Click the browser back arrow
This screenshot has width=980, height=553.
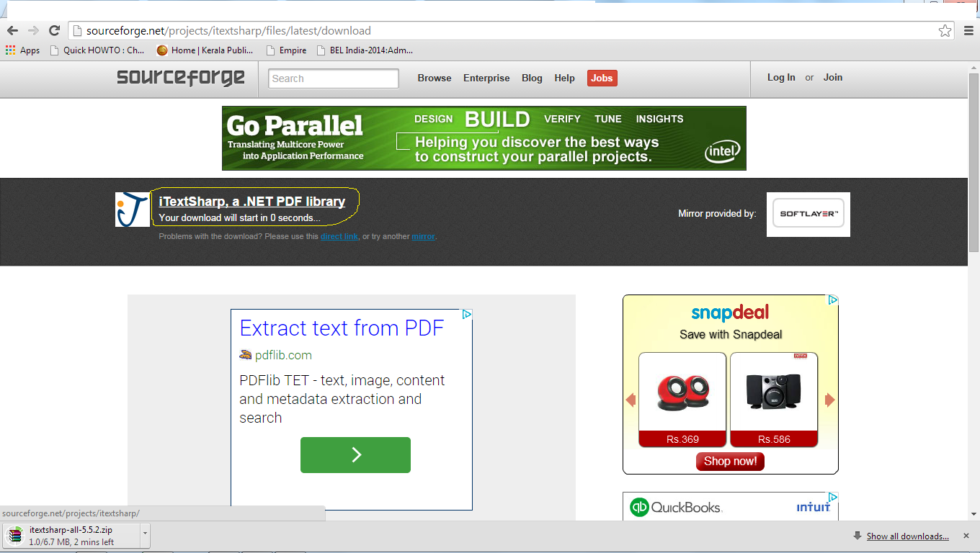[x=12, y=30]
